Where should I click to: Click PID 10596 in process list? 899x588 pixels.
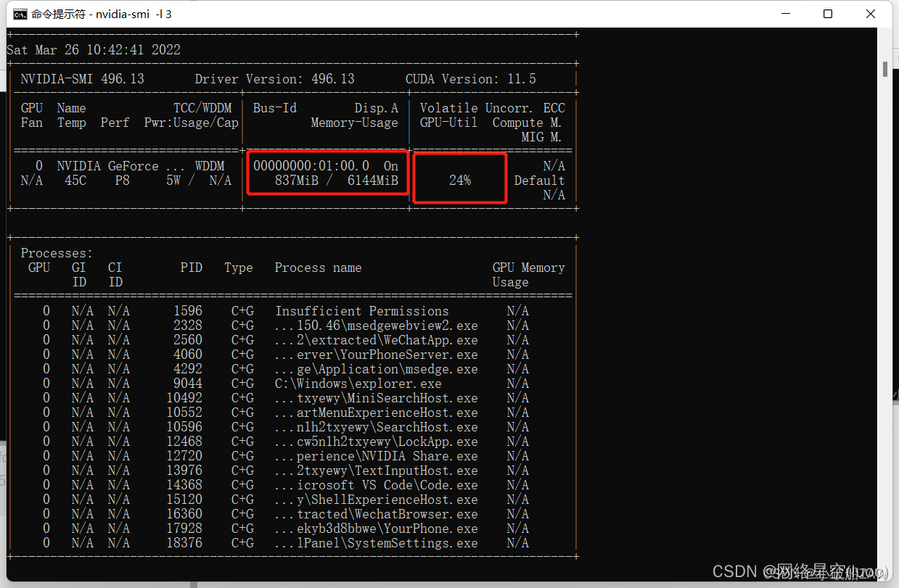(x=184, y=427)
